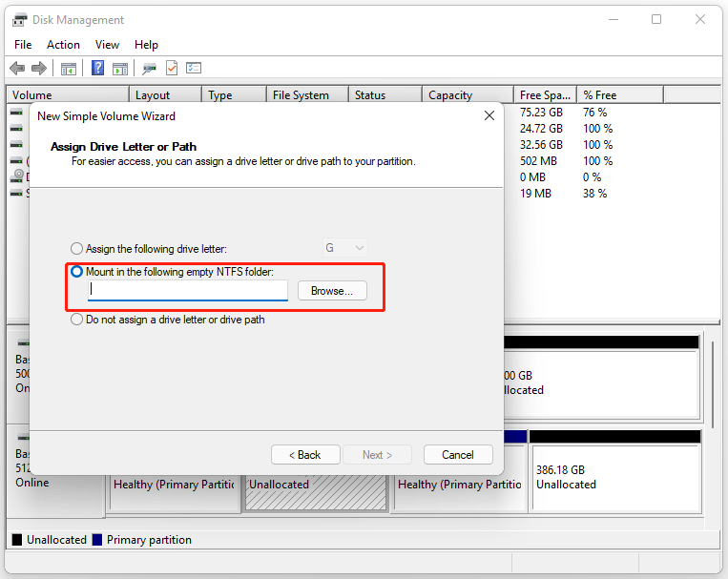Click the Disk Management title bar icon
This screenshot has width=728, height=579.
19,20
